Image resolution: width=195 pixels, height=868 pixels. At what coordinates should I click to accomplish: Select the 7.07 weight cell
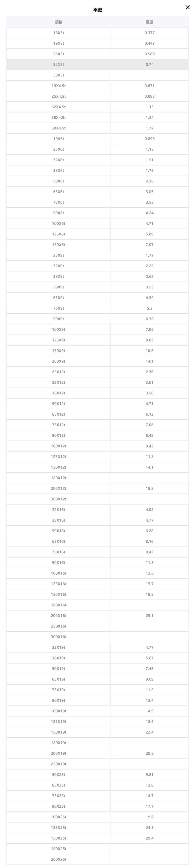[x=150, y=245]
